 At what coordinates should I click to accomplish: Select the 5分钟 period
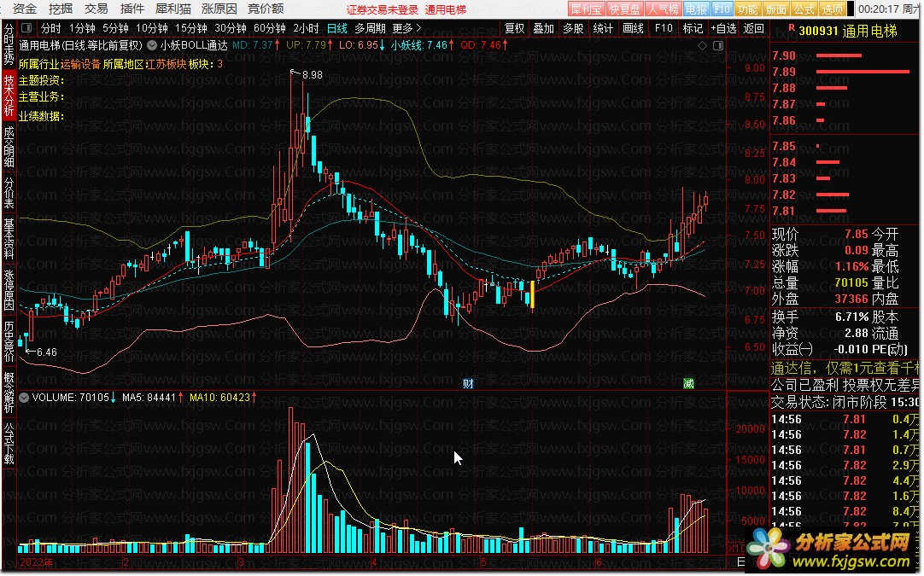point(115,28)
